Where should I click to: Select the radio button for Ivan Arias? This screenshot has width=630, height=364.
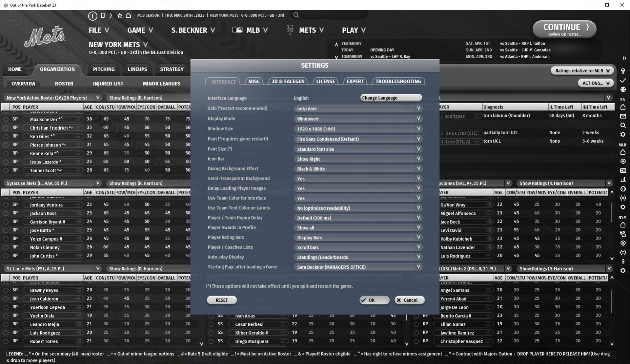[211, 316]
